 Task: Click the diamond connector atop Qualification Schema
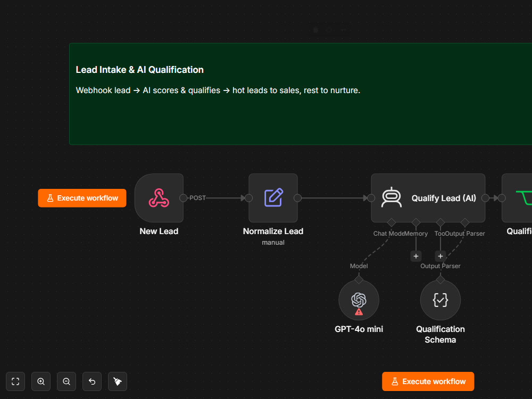click(440, 280)
